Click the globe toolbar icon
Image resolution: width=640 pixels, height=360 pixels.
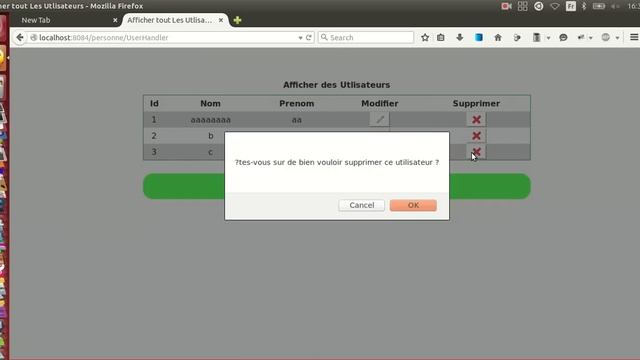[606, 38]
